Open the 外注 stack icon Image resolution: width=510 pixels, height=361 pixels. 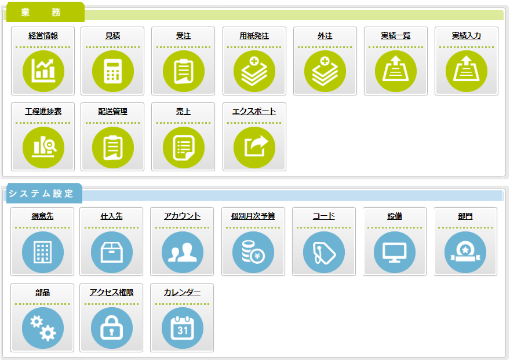[325, 71]
